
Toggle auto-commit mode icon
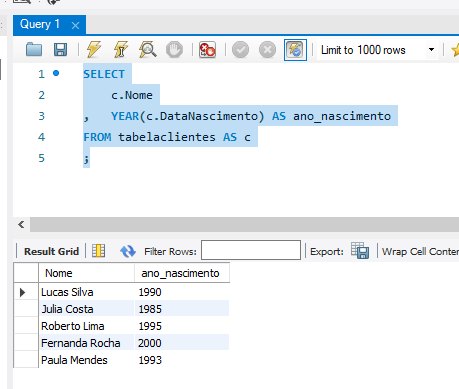295,50
